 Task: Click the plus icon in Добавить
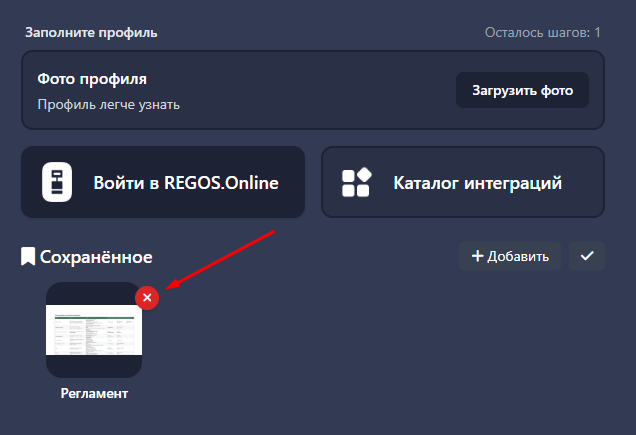point(477,257)
